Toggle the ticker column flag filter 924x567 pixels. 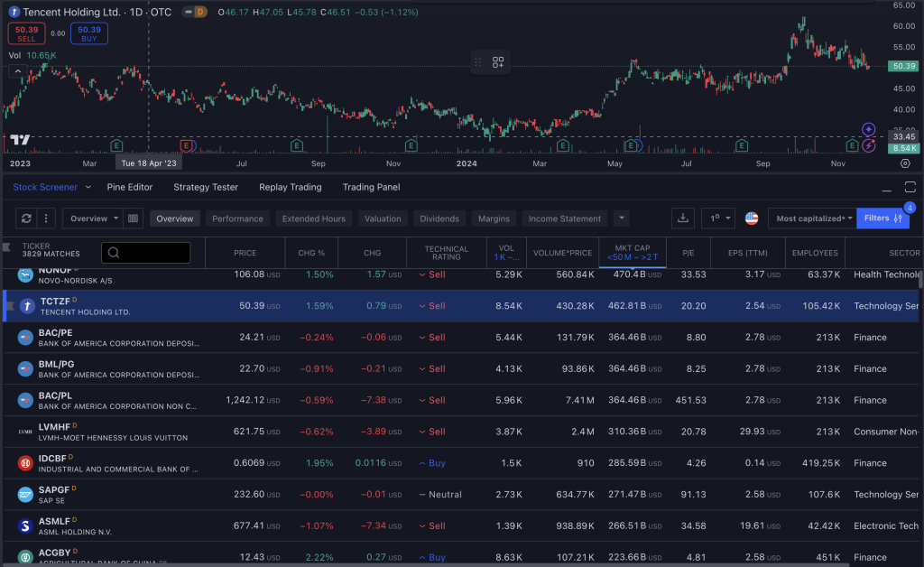[x=7, y=247]
